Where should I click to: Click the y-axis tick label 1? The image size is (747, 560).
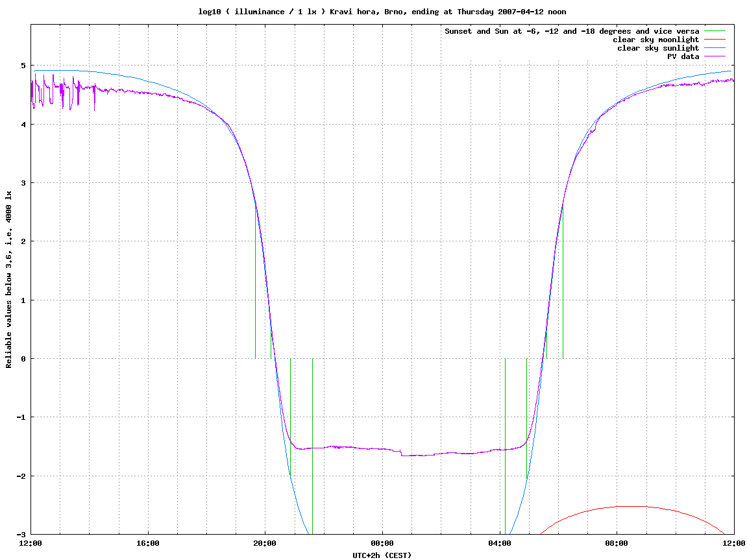(x=23, y=300)
